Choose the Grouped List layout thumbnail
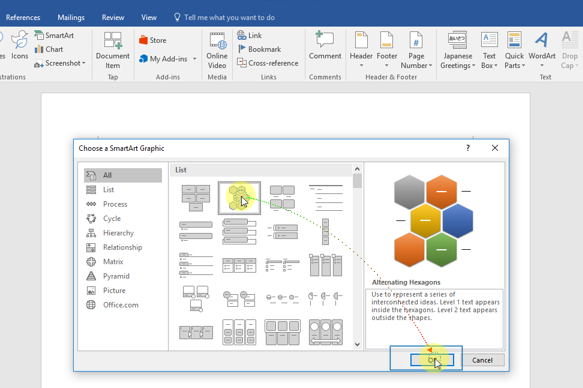583x388 pixels. [326, 265]
